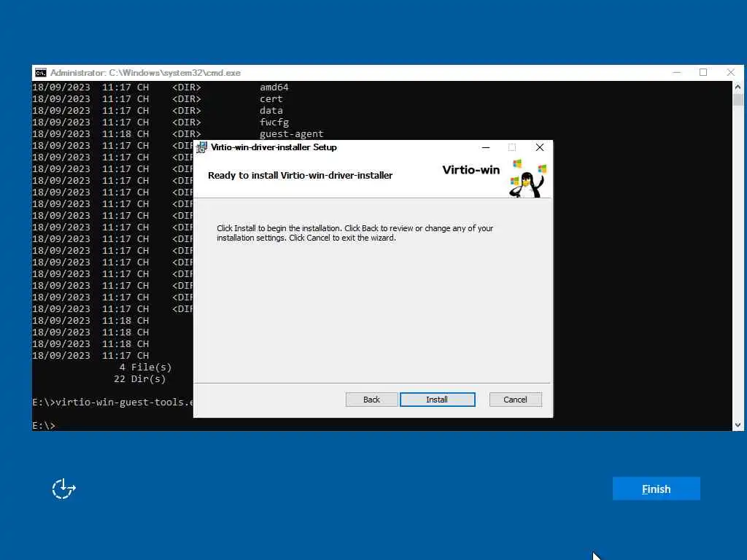Maximize the cmd.exe window

(703, 72)
